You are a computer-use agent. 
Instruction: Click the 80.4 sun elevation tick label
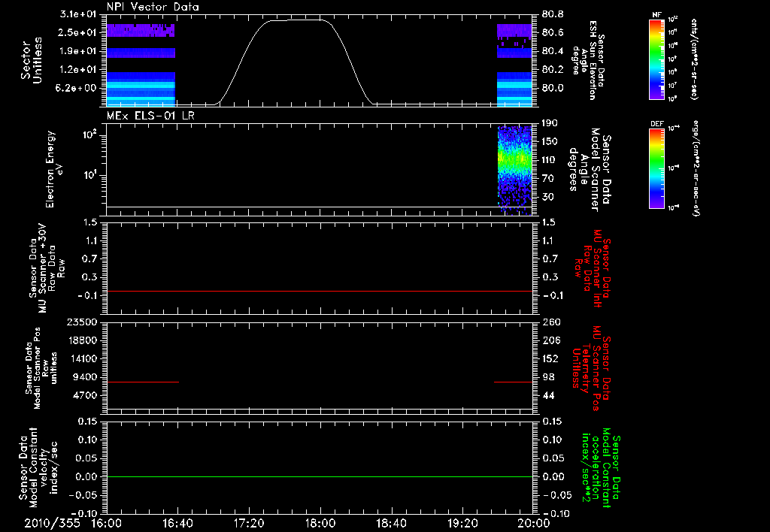[553, 51]
